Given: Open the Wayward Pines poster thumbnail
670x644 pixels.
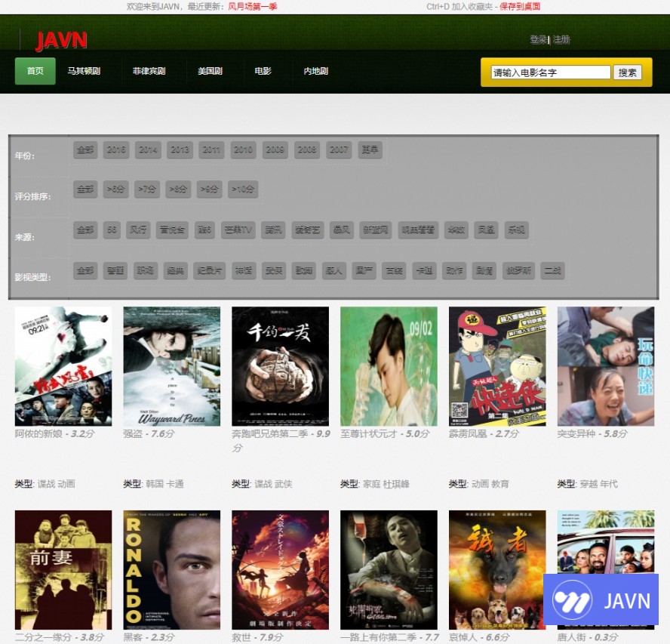Looking at the screenshot, I should pos(172,366).
